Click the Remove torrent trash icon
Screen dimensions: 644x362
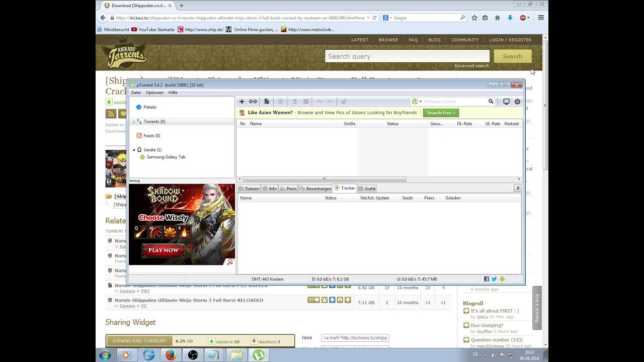(281, 102)
